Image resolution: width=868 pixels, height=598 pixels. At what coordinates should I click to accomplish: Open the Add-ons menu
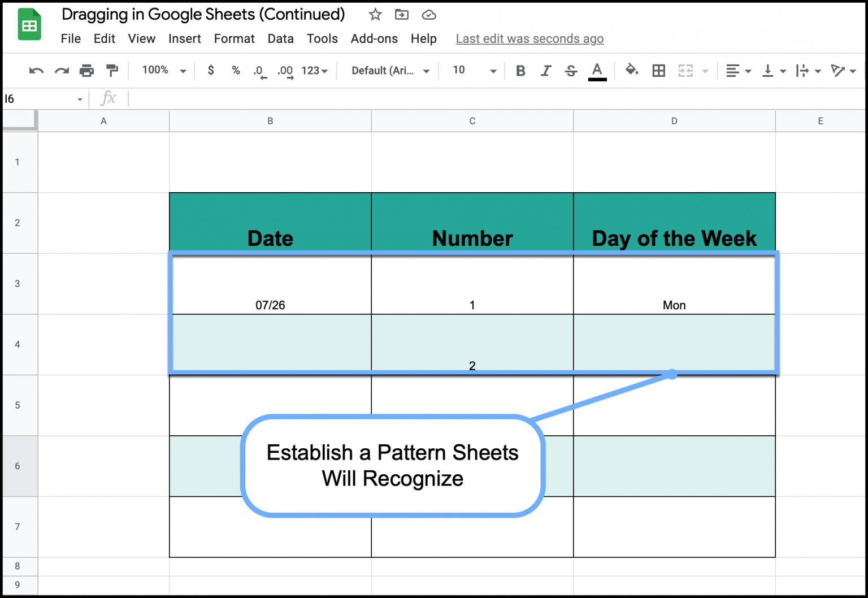pyautogui.click(x=374, y=38)
